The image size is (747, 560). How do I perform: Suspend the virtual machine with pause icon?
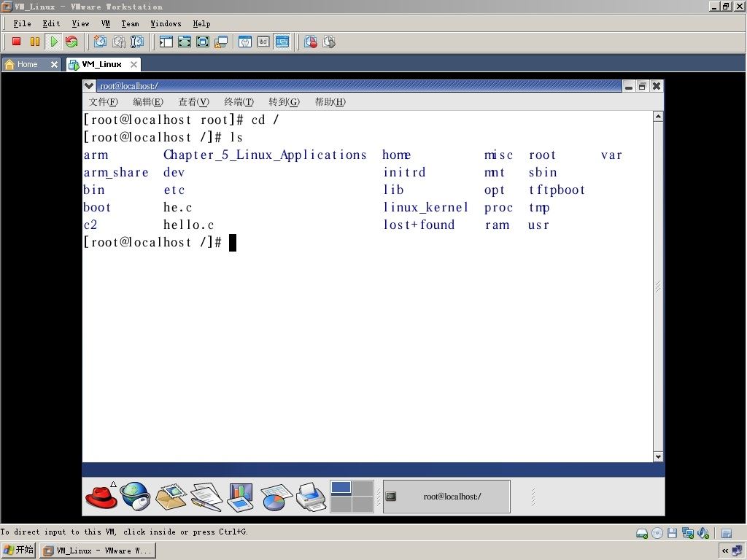click(x=35, y=42)
